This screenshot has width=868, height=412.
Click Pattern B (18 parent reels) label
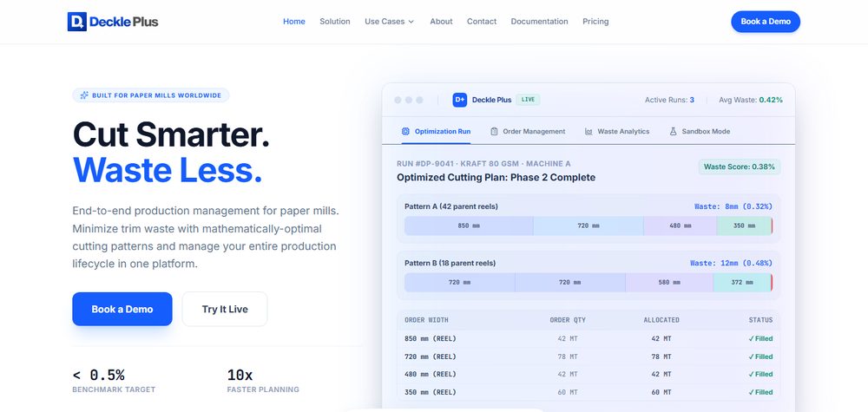pyautogui.click(x=450, y=263)
